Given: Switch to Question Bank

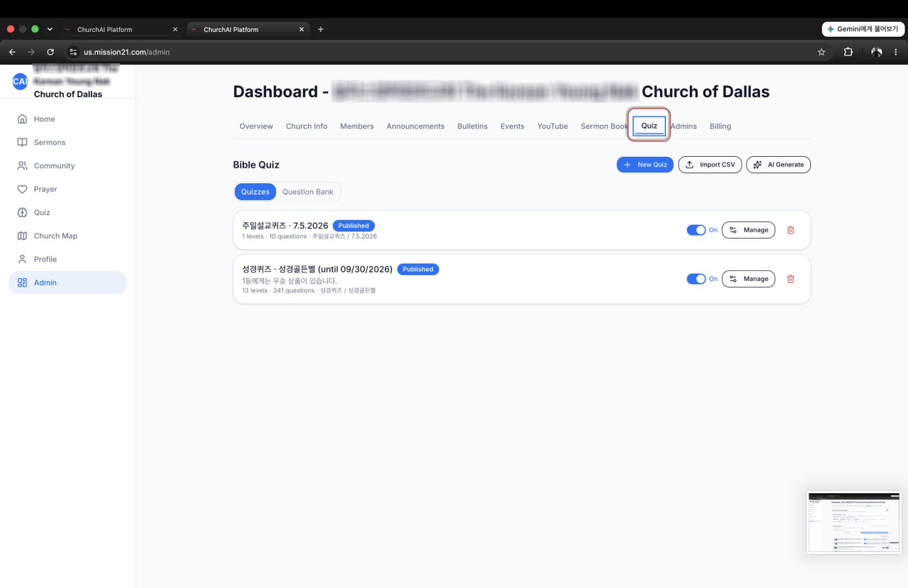Looking at the screenshot, I should [308, 192].
